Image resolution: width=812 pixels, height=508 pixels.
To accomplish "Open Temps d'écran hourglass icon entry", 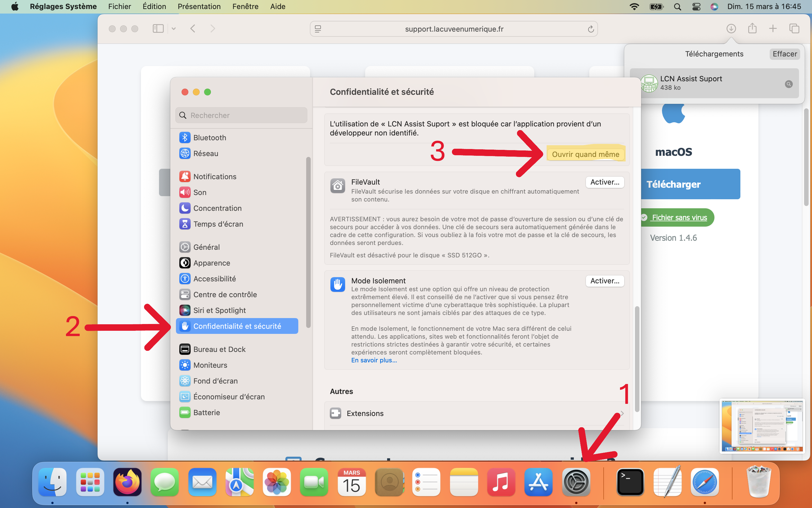I will tap(185, 224).
